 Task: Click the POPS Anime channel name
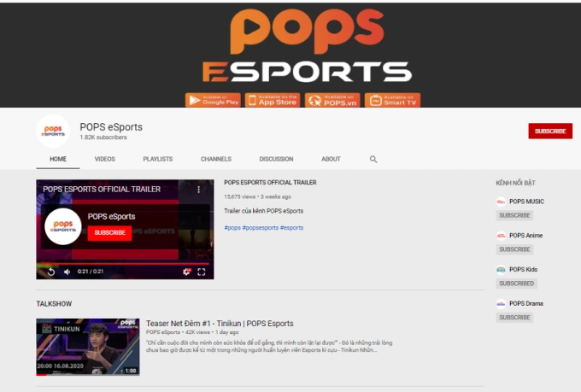coord(525,236)
